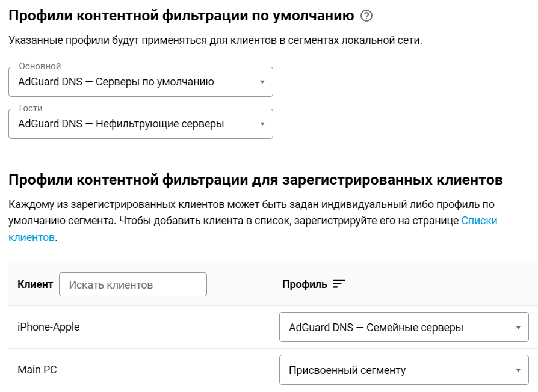538x392 pixels.
Task: Open Main PC profile dropdown
Action: point(404,370)
